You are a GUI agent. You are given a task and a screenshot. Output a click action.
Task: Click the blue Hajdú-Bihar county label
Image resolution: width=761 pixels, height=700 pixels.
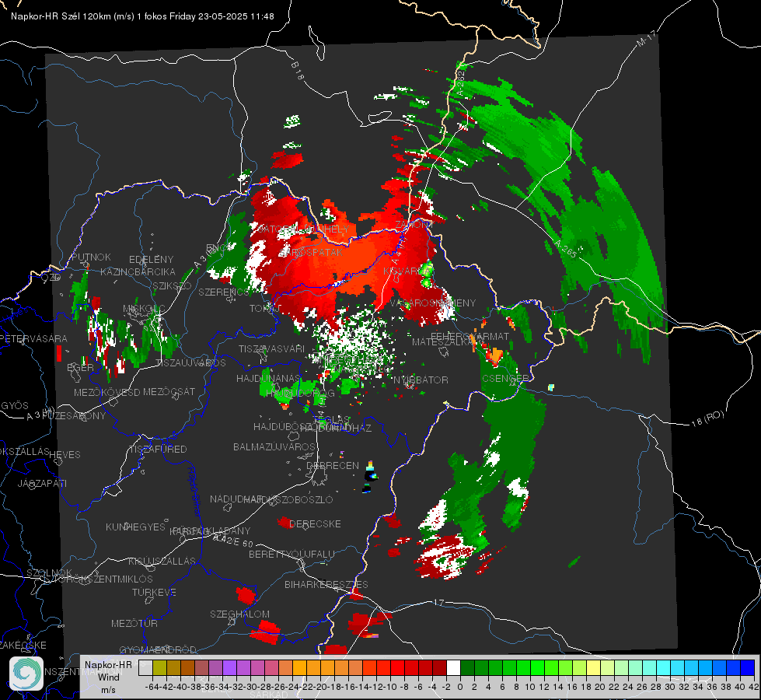(194, 491)
